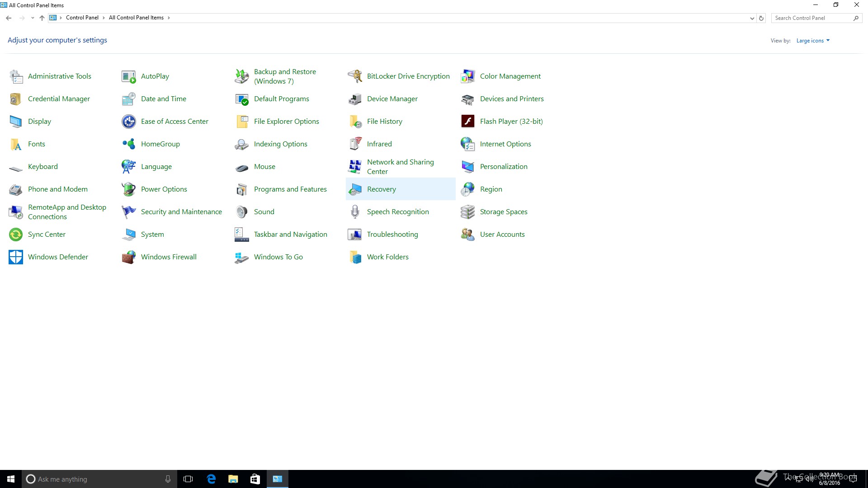This screenshot has height=488, width=868.
Task: Open the Sync Center icon
Action: tap(16, 235)
